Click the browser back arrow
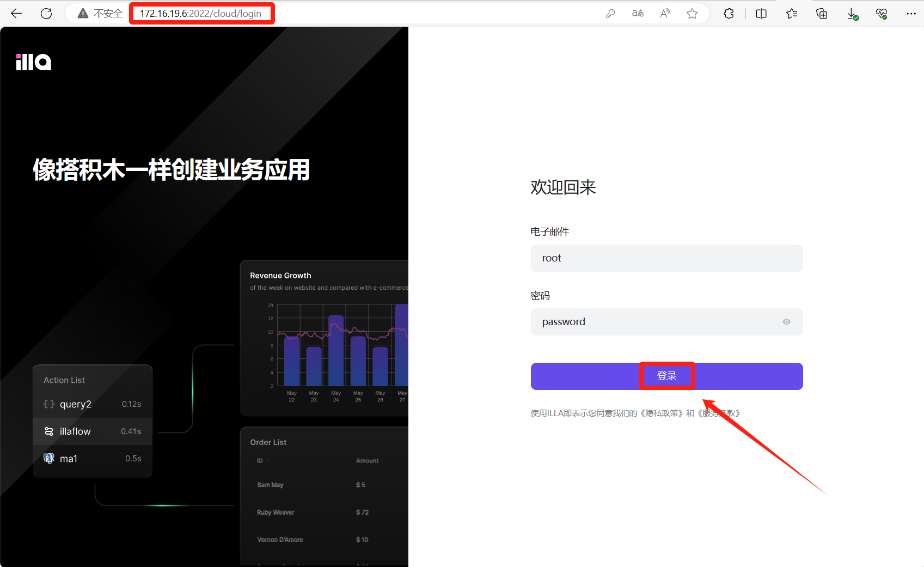 (x=16, y=14)
